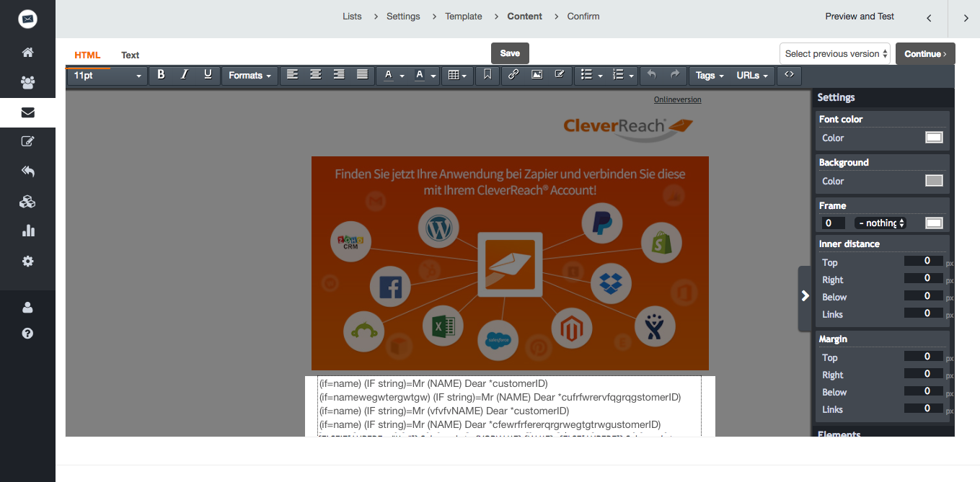The width and height of the screenshot is (980, 482).
Task: Insert a link with the chain icon
Action: [513, 75]
